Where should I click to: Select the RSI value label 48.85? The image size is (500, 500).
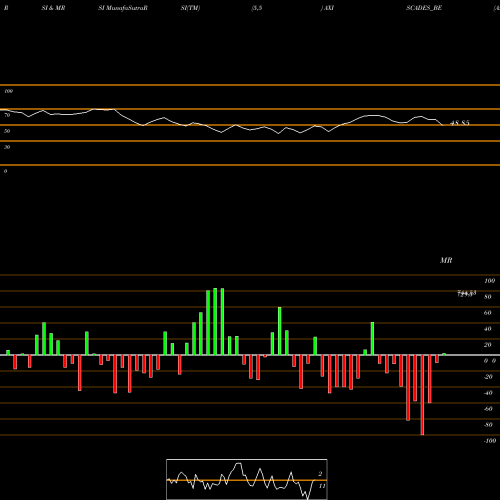pos(460,123)
